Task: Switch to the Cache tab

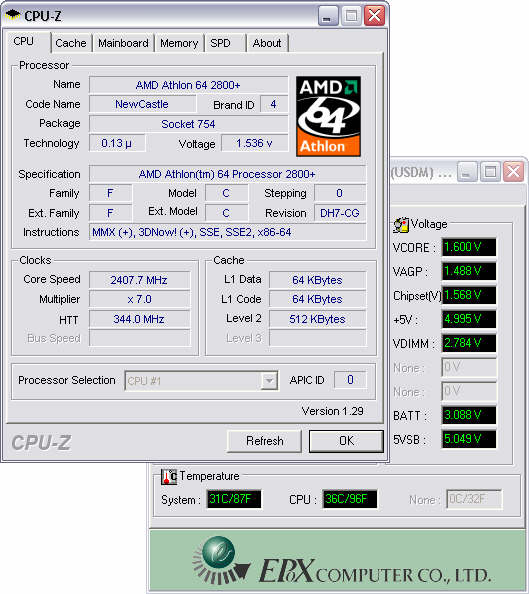Action: (71, 43)
